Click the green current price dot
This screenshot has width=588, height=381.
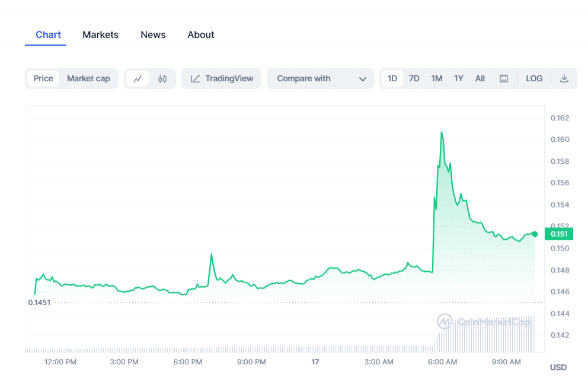pos(535,234)
